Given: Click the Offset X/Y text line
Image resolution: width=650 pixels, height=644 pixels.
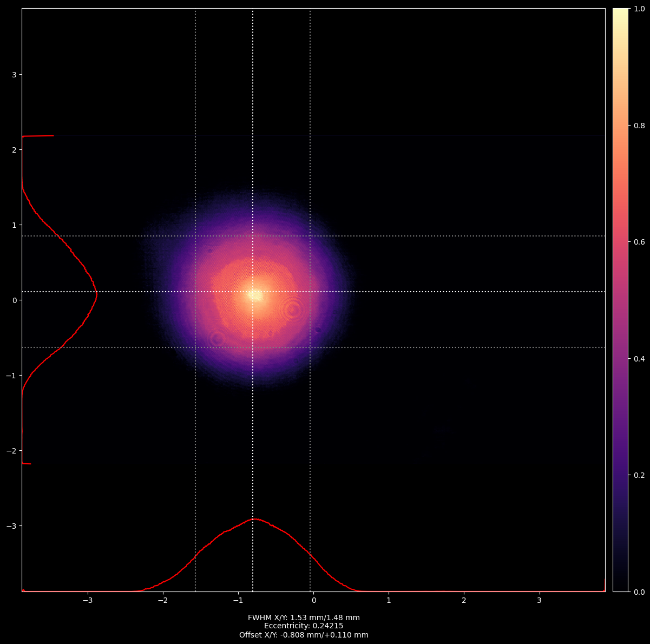Looking at the screenshot, I should click(x=304, y=635).
